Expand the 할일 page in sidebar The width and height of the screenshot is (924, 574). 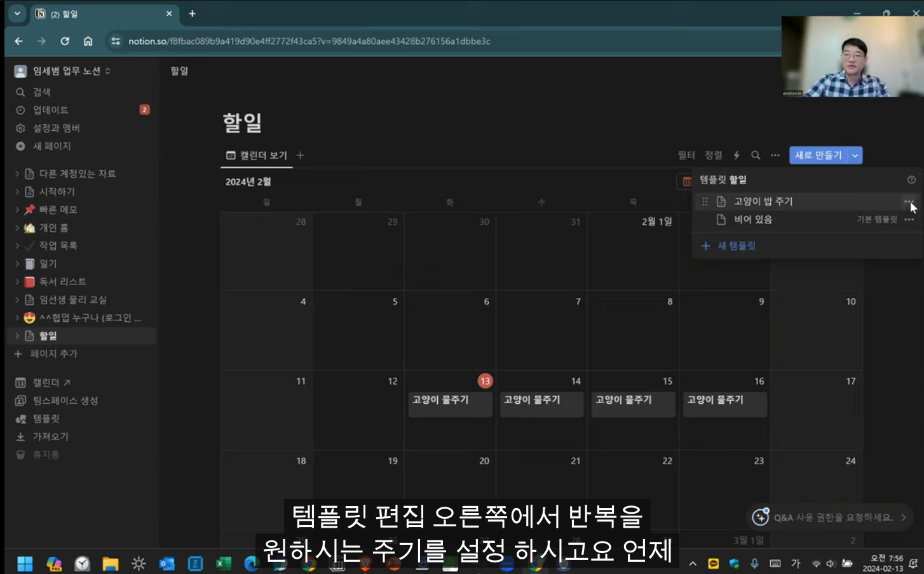click(x=17, y=336)
